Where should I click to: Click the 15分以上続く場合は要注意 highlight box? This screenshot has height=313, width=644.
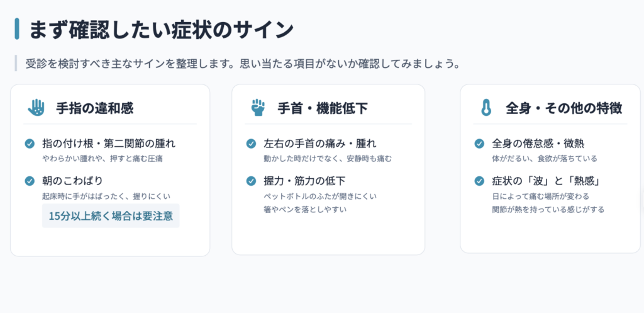click(x=111, y=215)
